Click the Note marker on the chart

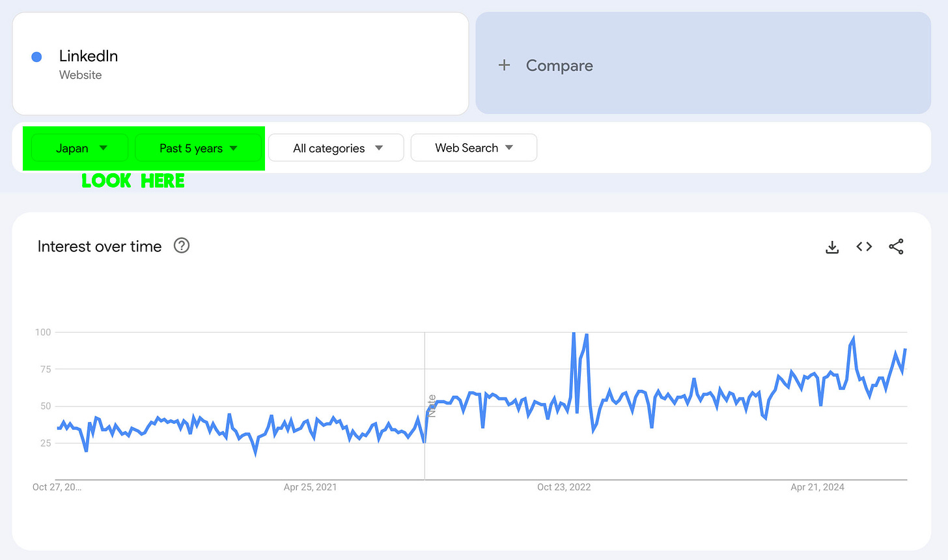pyautogui.click(x=432, y=406)
